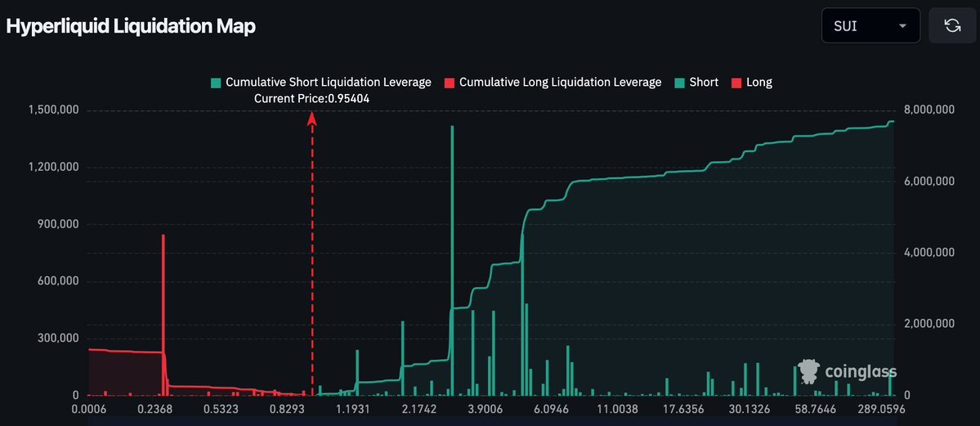Click the 1.1931 price axis label
The width and height of the screenshot is (980, 426).
pyautogui.click(x=352, y=410)
